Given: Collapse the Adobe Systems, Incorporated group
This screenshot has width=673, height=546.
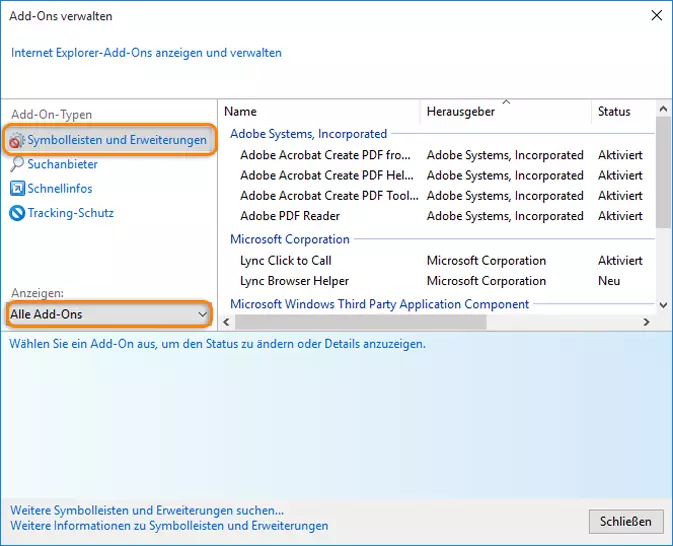Looking at the screenshot, I should pos(308,134).
